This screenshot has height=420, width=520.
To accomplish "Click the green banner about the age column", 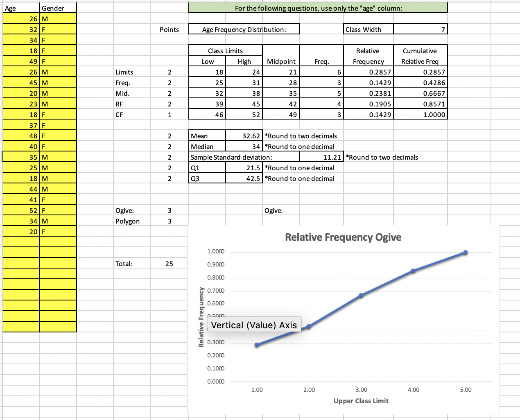I will 317,8.
